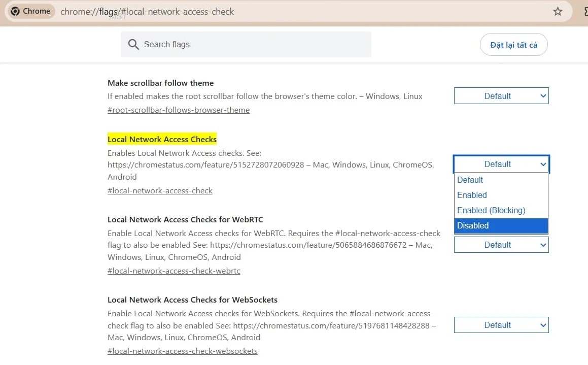Click the magnifier icon in Search flags box
Viewport: 588px width, 365px height.
click(133, 45)
